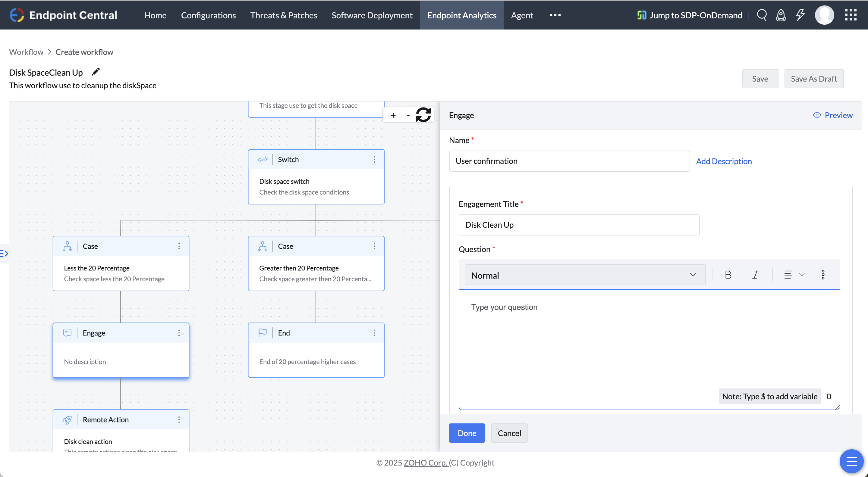This screenshot has height=477, width=868.
Task: Click the Bold icon in the question editor
Action: (x=728, y=275)
